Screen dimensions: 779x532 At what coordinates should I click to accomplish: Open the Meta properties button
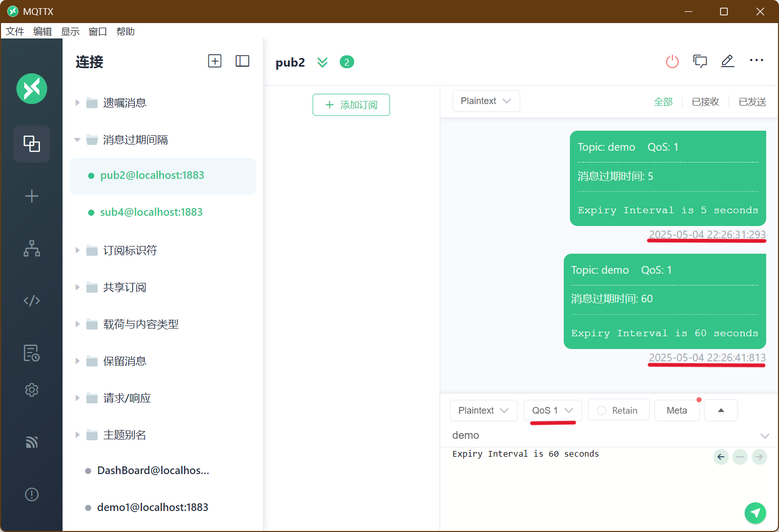point(676,411)
